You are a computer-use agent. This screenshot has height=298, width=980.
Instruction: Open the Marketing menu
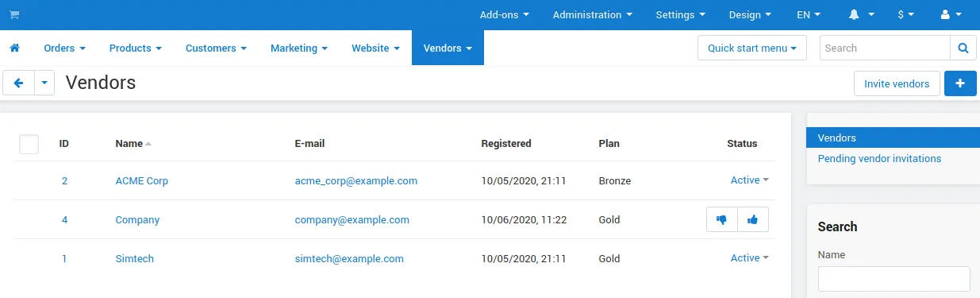[299, 48]
